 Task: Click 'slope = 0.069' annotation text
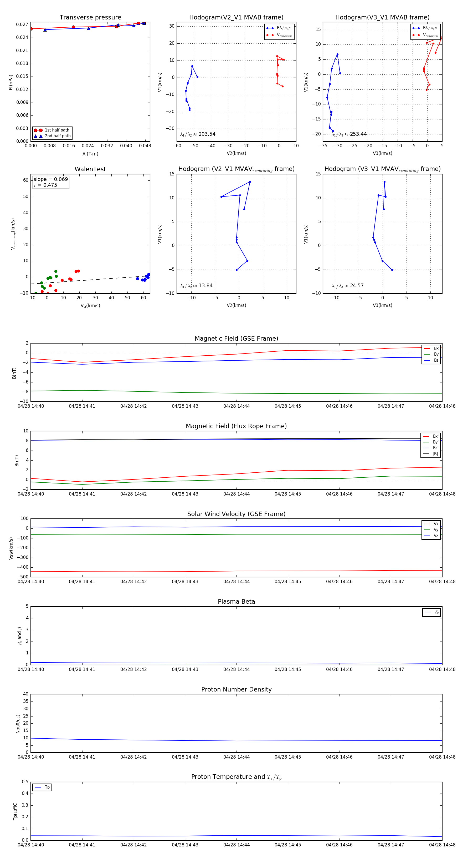tap(50, 179)
